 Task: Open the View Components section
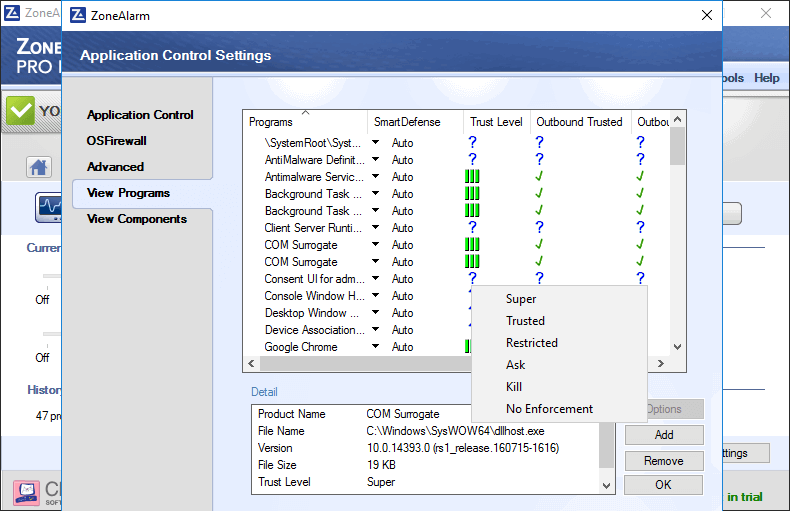137,219
